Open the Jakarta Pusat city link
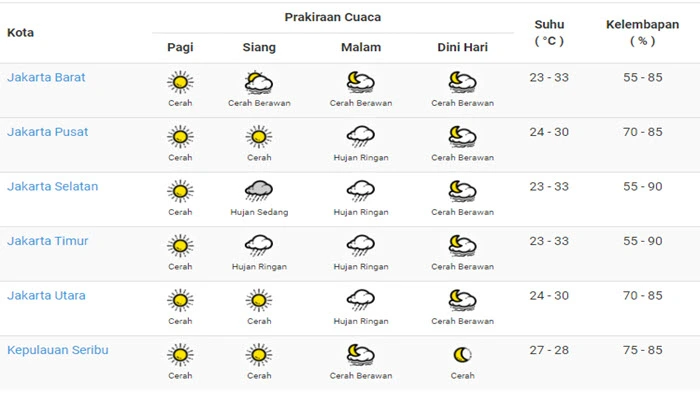The image size is (700, 398). coord(47,132)
